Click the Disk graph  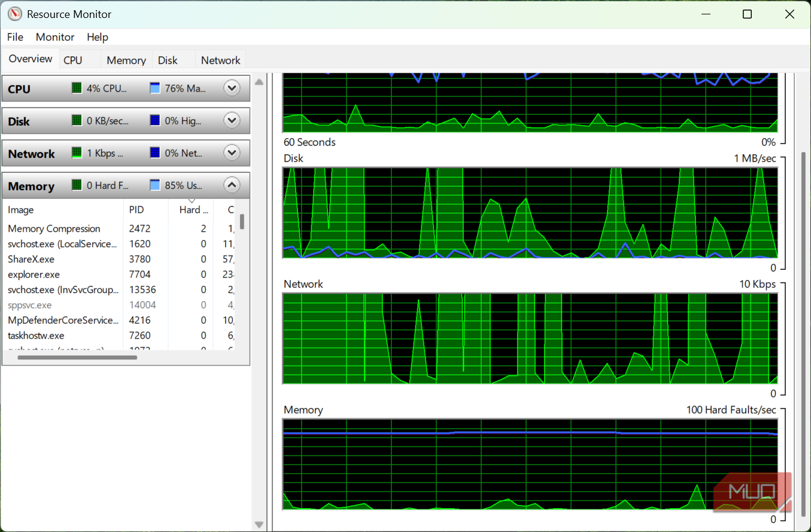click(530, 212)
